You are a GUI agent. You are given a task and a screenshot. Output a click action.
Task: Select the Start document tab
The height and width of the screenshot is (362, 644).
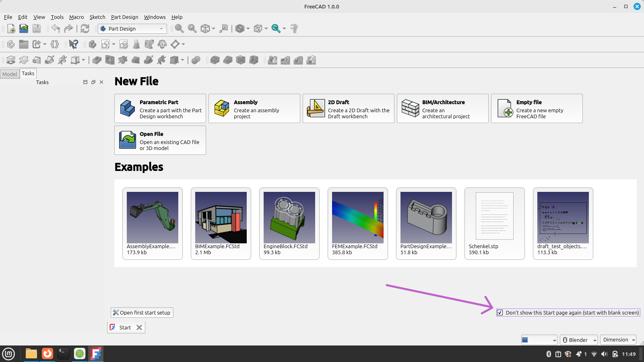(125, 327)
